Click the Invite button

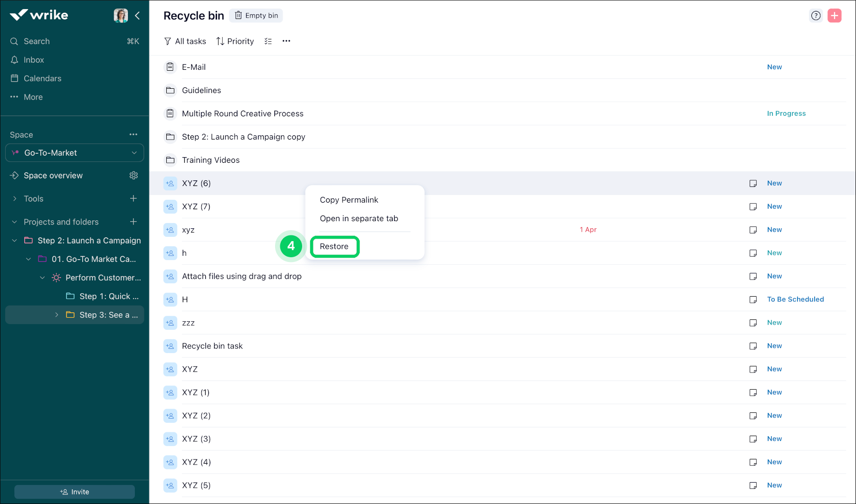tap(75, 492)
